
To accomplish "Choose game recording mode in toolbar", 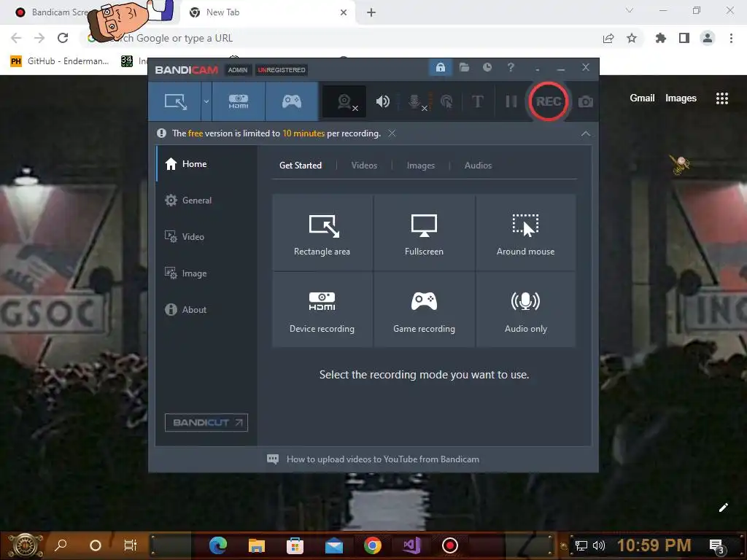I will [x=292, y=101].
